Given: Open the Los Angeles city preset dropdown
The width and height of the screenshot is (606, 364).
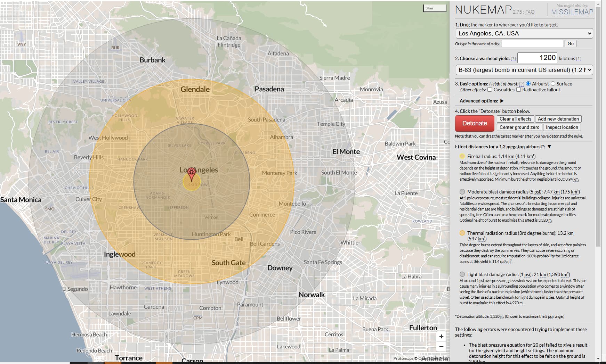Looking at the screenshot, I should [524, 33].
